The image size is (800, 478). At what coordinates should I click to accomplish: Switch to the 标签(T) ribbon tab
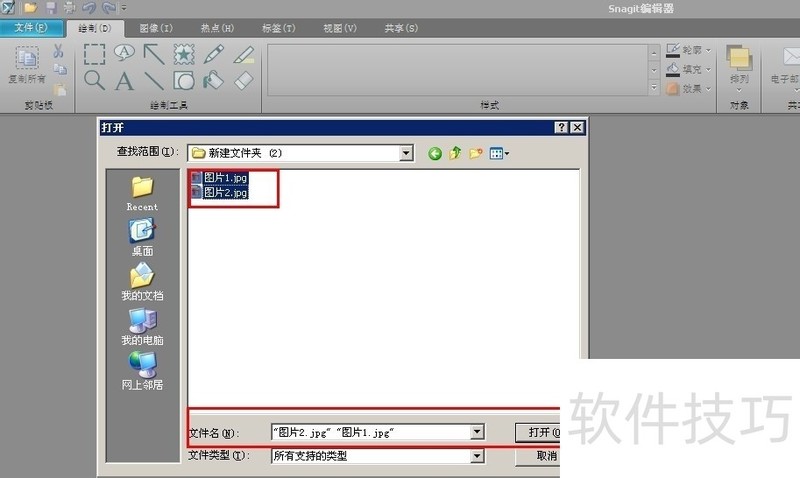point(279,29)
